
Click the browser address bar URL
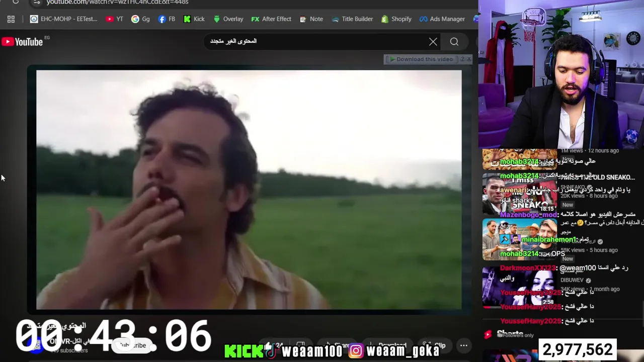click(118, 3)
